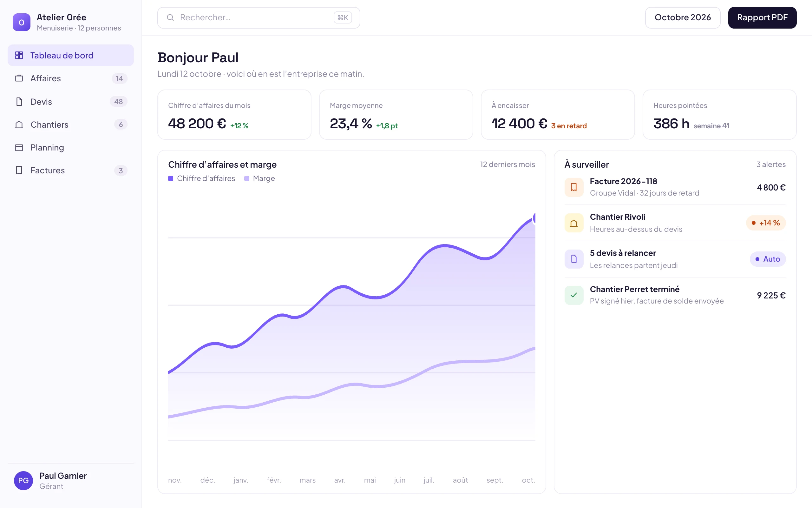Image resolution: width=812 pixels, height=508 pixels.
Task: Open the Chiffre d'affaires du mois card
Action: pyautogui.click(x=234, y=115)
